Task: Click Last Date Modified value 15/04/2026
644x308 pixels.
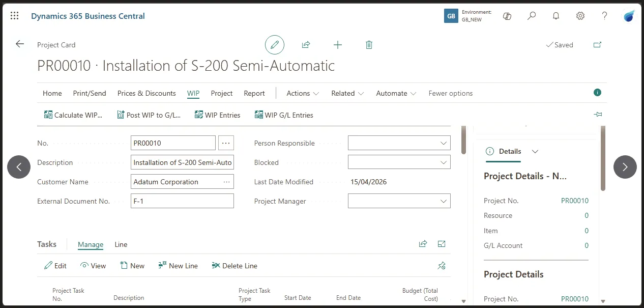Action: (368, 182)
